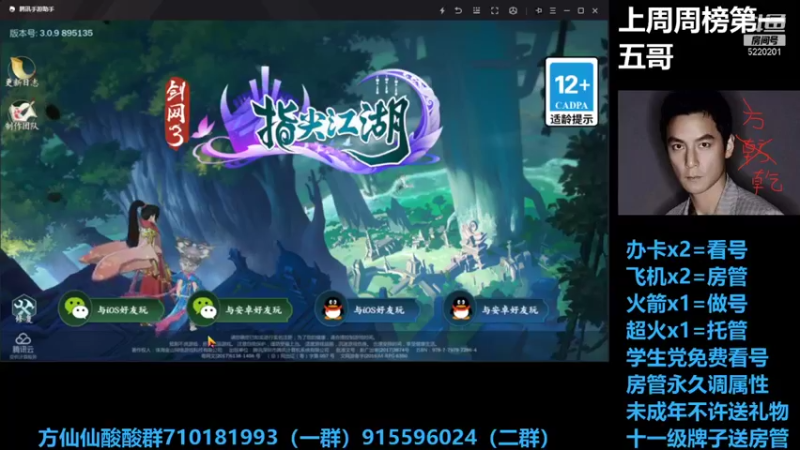This screenshot has width=800, height=450.
Task: Click the 房间号 5220201 label
Action: (764, 46)
